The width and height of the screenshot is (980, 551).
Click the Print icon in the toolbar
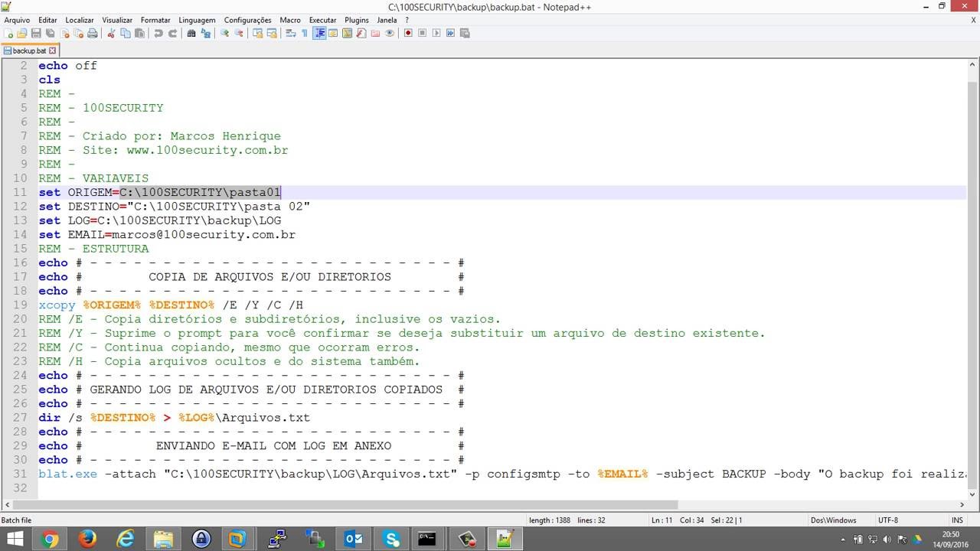(93, 34)
